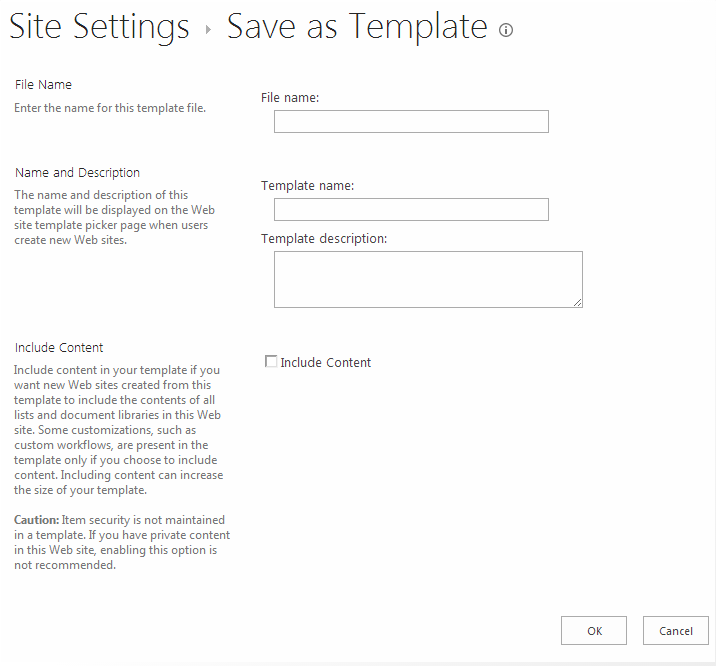
Task: Click the info icon beside Save as Template
Action: click(x=506, y=30)
